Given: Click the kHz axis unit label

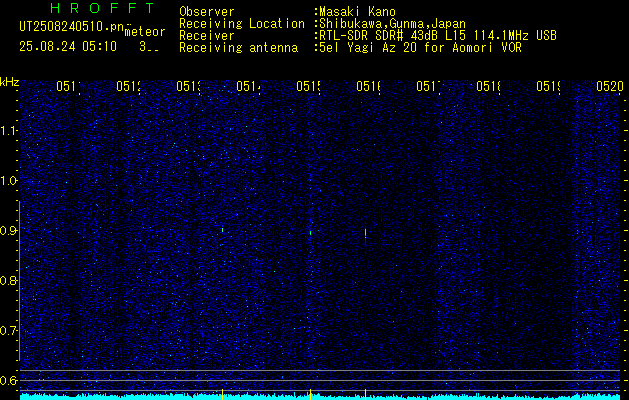Looking at the screenshot, I should [x=10, y=82].
